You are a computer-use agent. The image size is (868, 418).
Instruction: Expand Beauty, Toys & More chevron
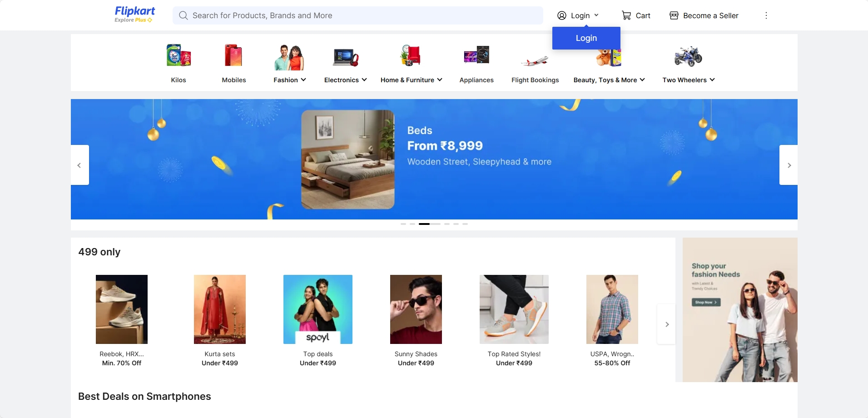(642, 80)
